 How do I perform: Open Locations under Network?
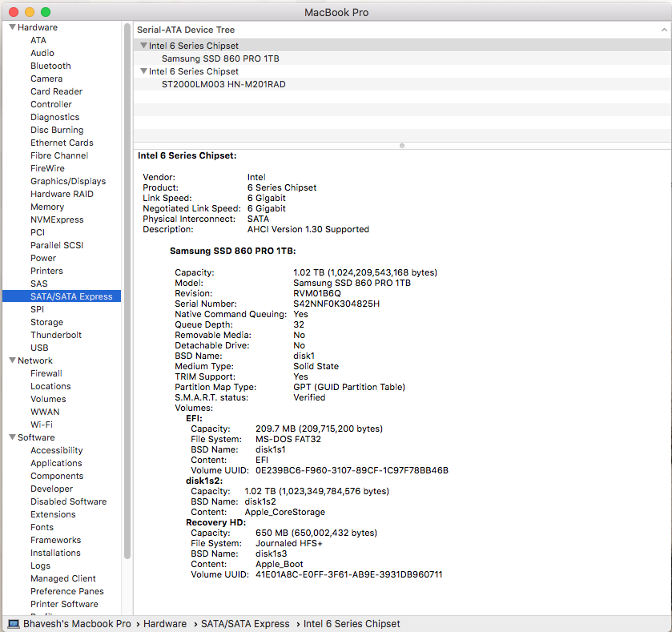click(50, 386)
